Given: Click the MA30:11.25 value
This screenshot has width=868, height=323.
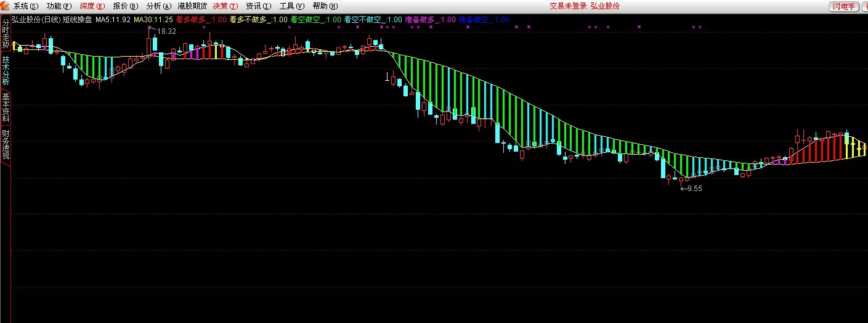Looking at the screenshot, I should pyautogui.click(x=153, y=20).
